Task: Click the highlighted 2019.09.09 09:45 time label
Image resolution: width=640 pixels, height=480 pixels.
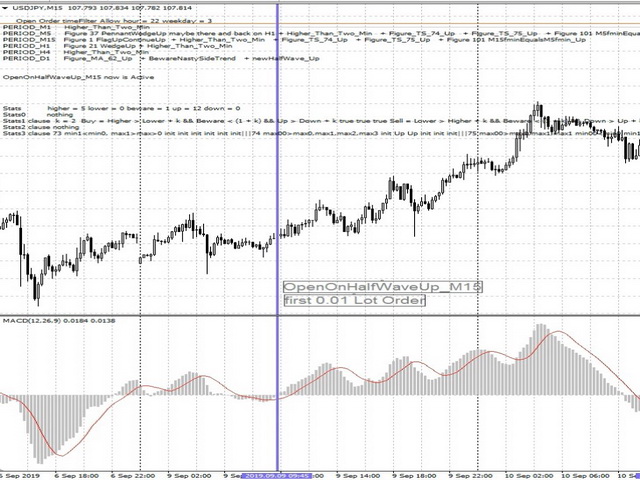Action: tap(277, 476)
